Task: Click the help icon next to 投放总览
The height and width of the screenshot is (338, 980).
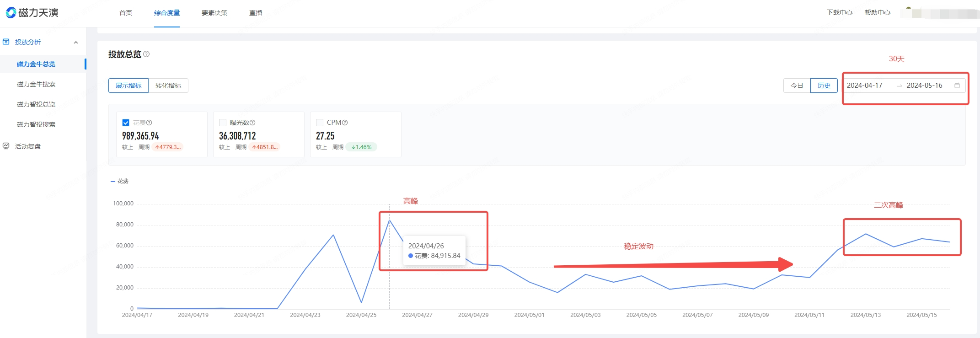Action: [x=146, y=54]
